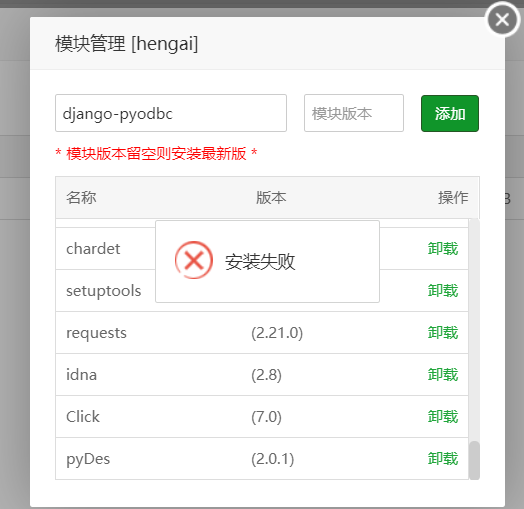This screenshot has width=524, height=509.
Task: Click the module list scrollbar thumb
Action: tap(474, 460)
